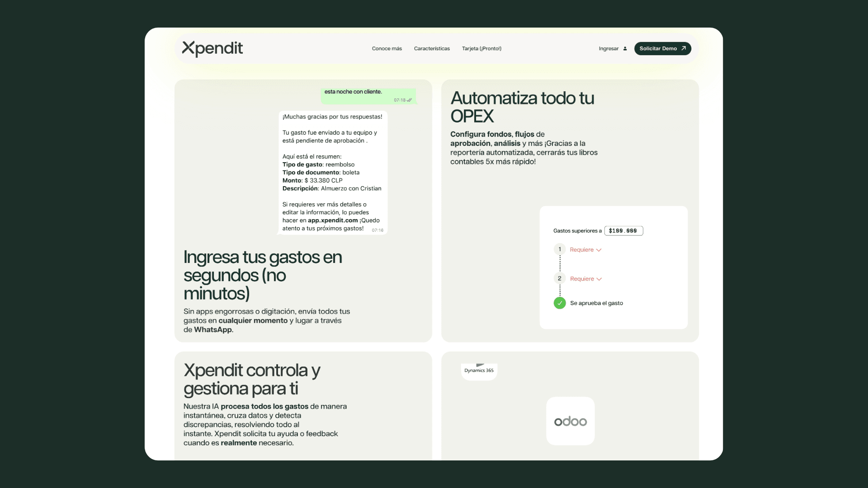
Task: Click the step 1 circle marker
Action: coord(560,249)
